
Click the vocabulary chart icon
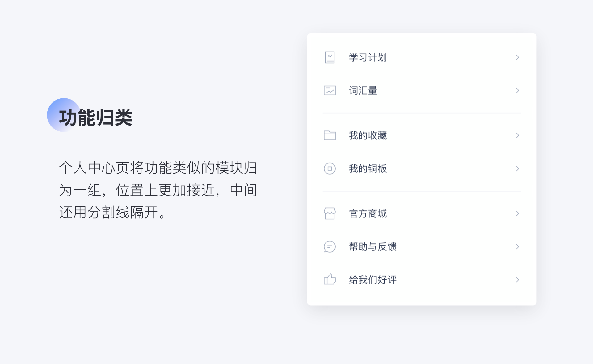(330, 91)
